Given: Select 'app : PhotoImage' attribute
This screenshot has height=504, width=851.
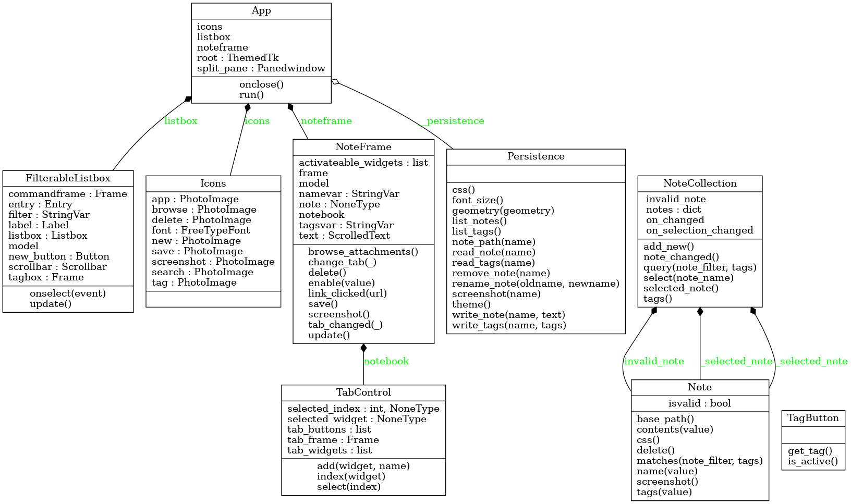Looking at the screenshot, I should (195, 199).
